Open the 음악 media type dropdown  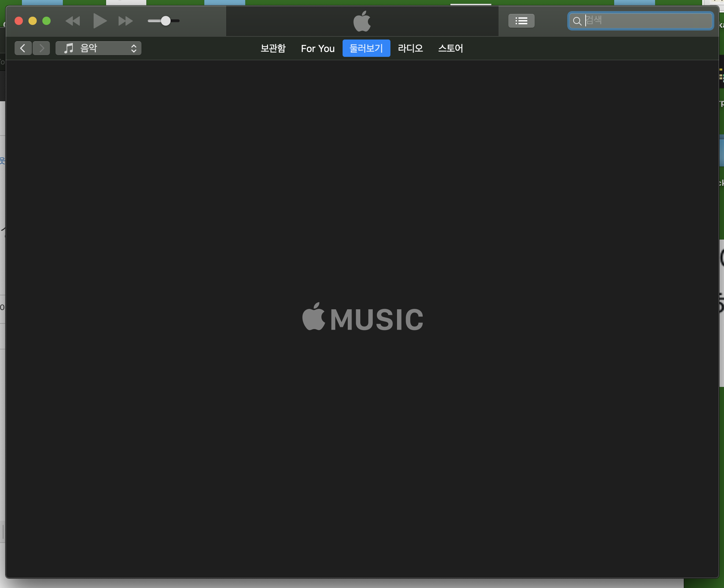point(98,48)
